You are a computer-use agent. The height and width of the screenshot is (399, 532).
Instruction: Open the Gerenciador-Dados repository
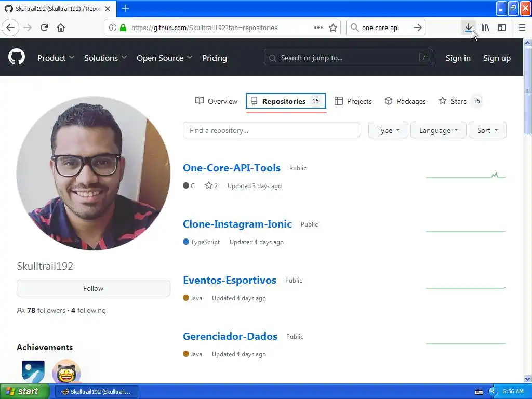click(230, 336)
